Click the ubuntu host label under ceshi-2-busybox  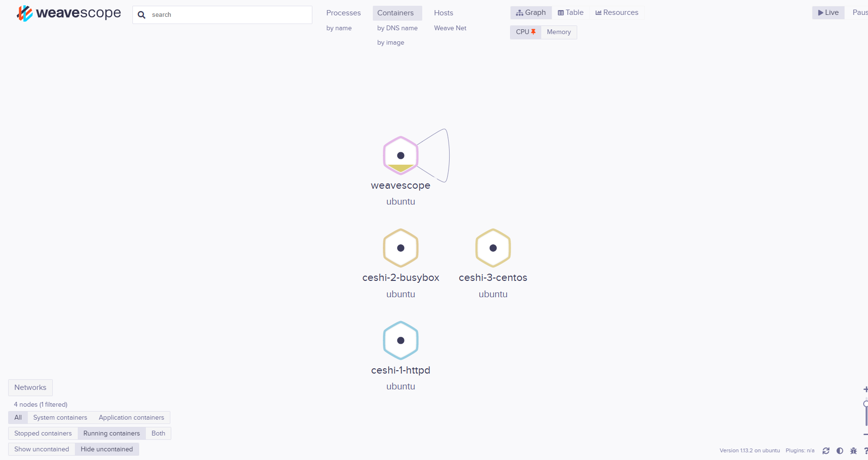[401, 294]
